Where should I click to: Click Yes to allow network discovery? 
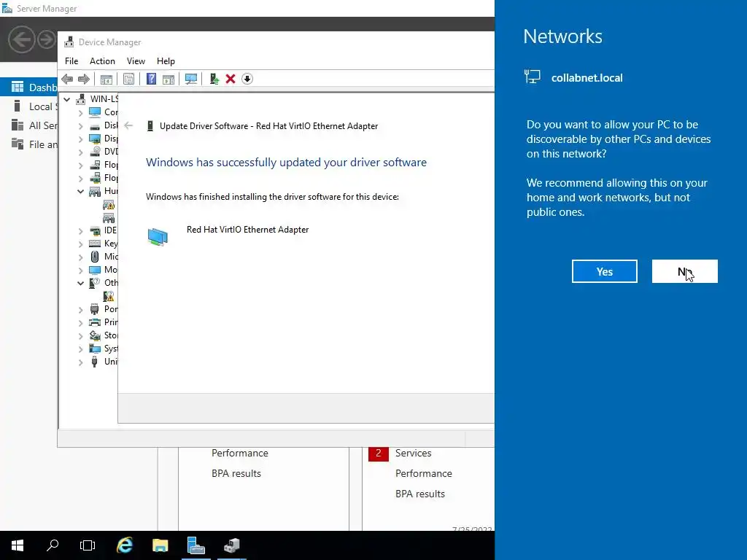pyautogui.click(x=605, y=271)
